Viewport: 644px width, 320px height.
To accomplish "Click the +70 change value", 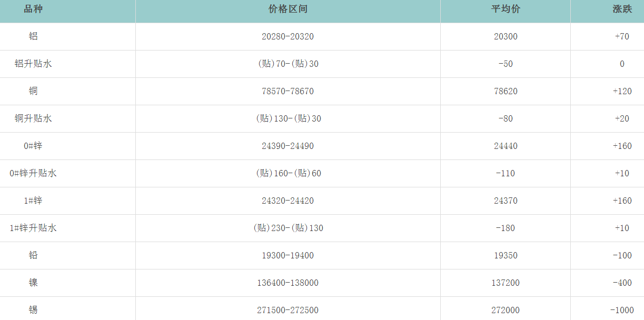I will [622, 36].
